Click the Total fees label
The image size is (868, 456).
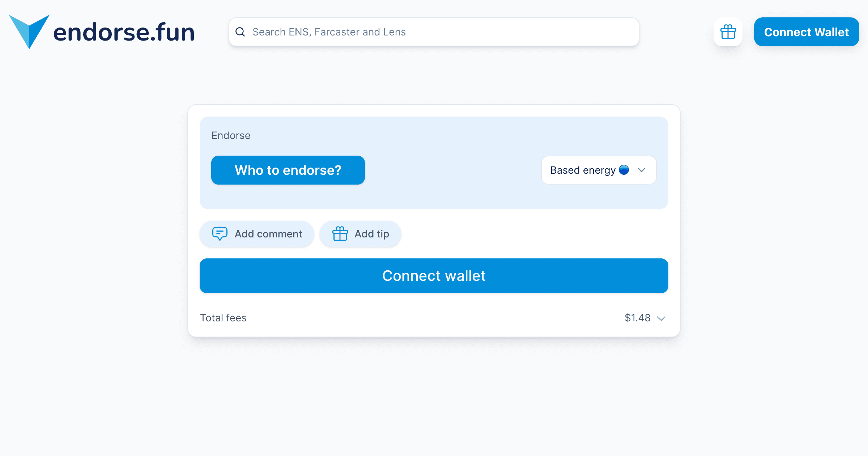(x=223, y=318)
